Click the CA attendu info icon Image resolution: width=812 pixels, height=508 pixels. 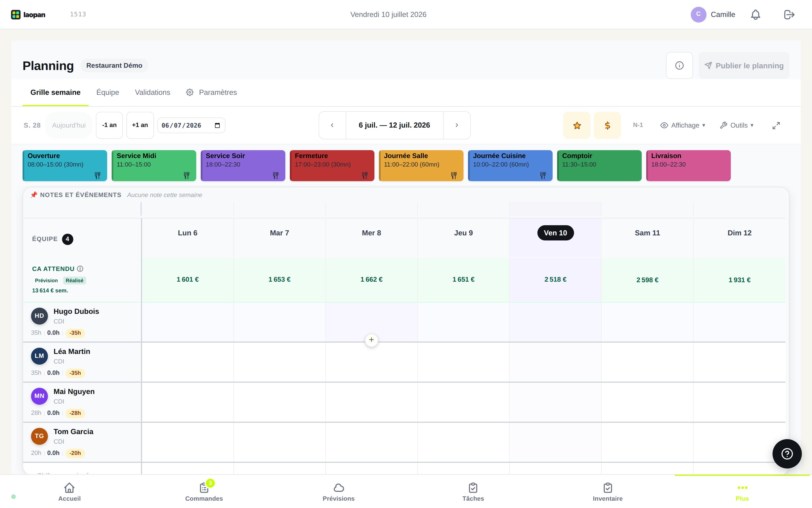[x=80, y=269]
